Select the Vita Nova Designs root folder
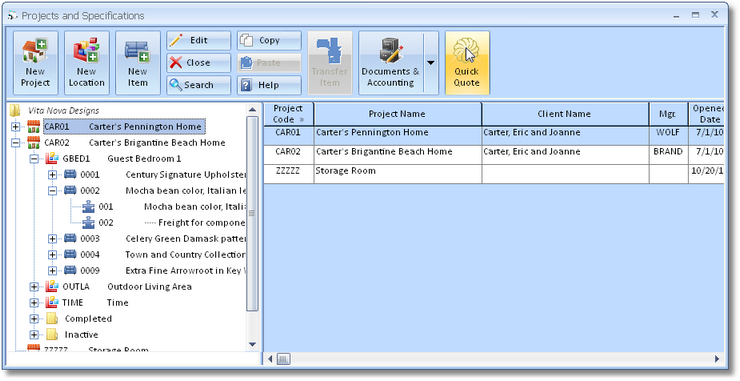 64,111
